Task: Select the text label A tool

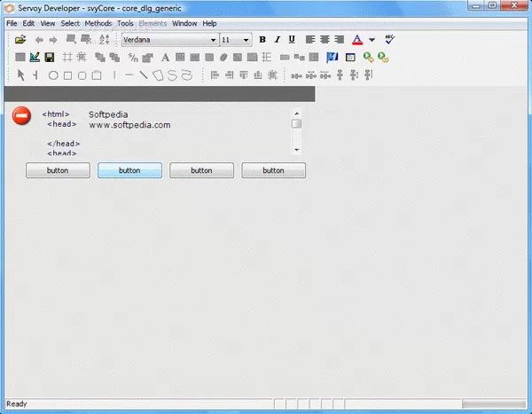Action: tap(165, 58)
